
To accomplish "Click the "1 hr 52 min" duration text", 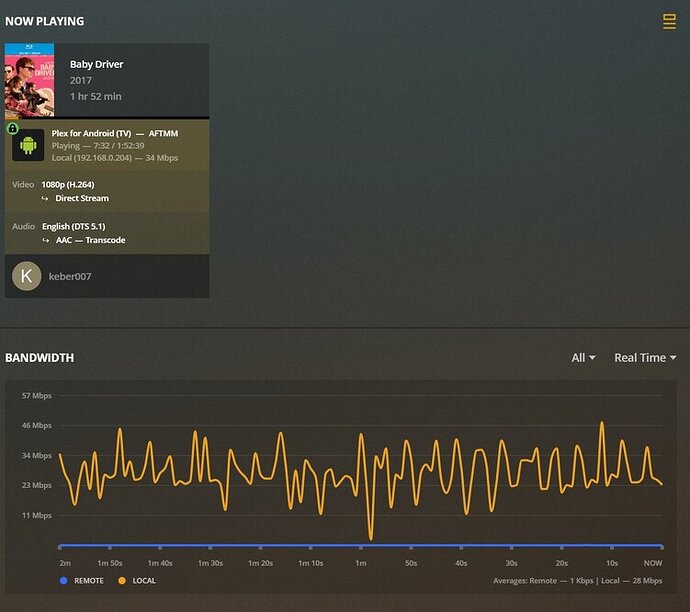I will click(x=95, y=96).
